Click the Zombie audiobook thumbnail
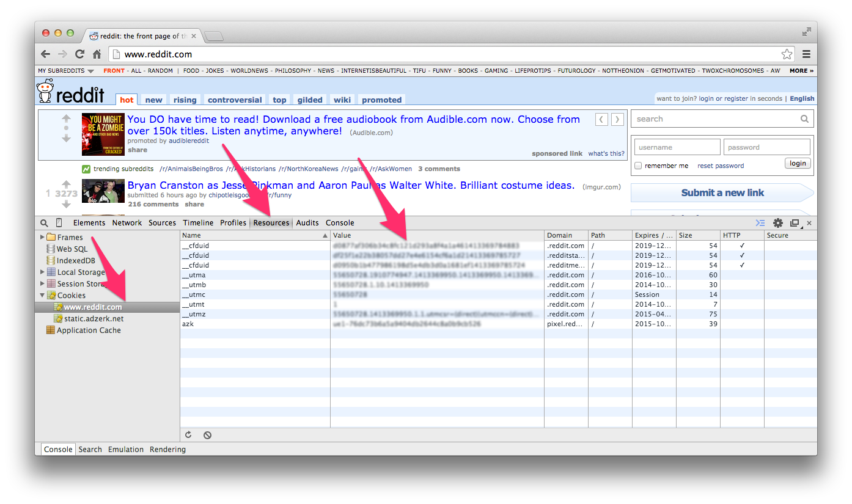 coord(103,134)
